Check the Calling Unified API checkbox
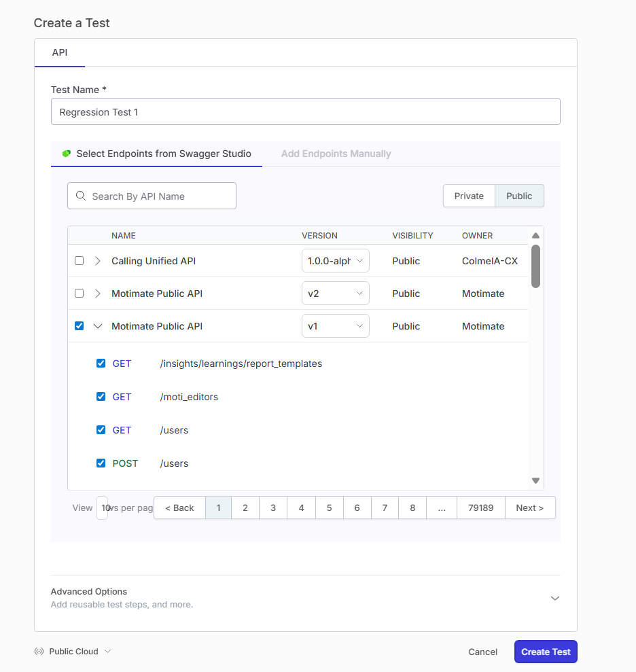Image resolution: width=636 pixels, height=672 pixels. 79,261
